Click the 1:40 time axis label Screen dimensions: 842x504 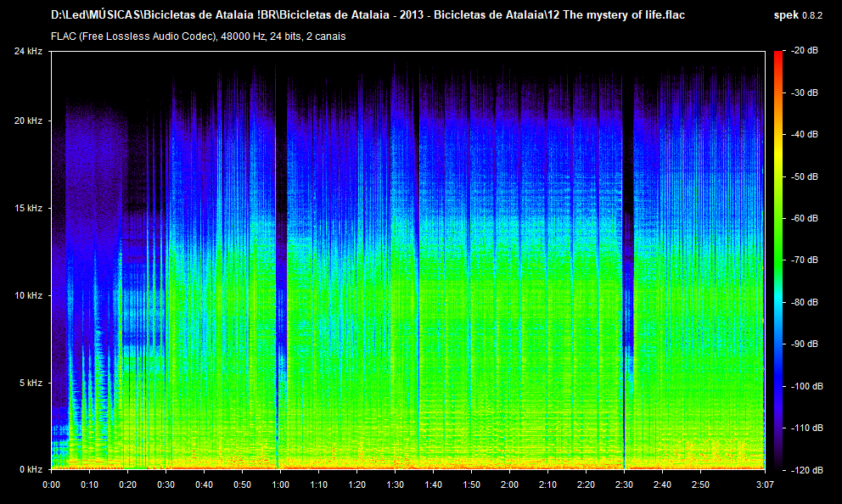[434, 484]
